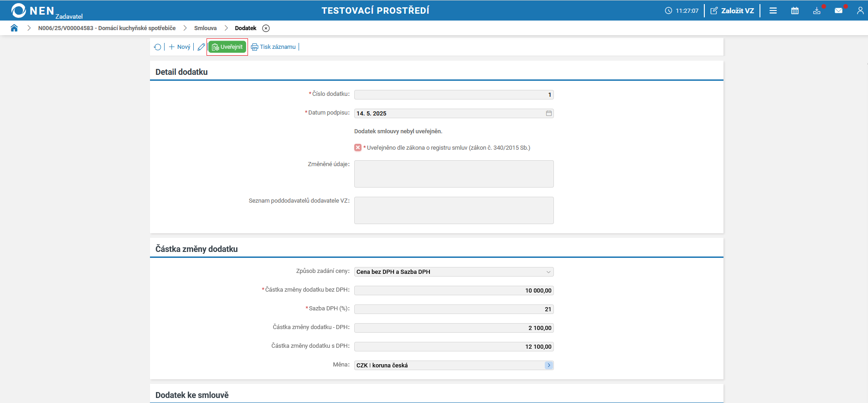Toggle the Uveřejněno dle zákona checkbox
Viewport: 868px width, 403px height.
tap(358, 147)
